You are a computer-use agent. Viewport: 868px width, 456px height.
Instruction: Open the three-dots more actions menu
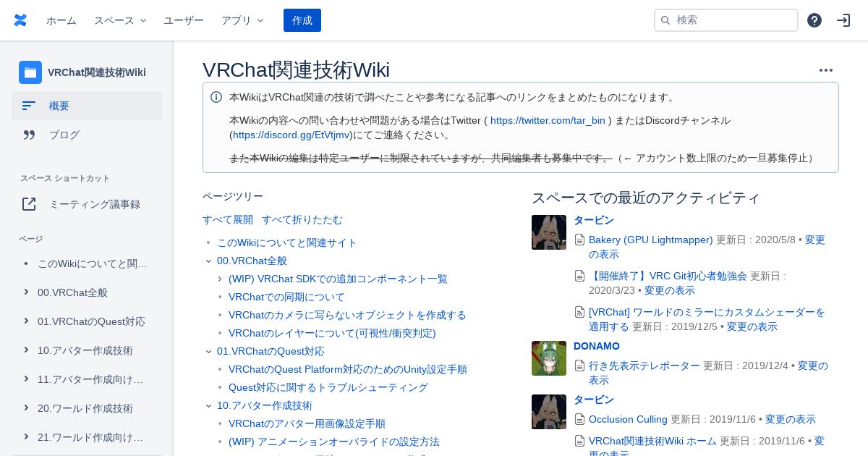point(826,70)
